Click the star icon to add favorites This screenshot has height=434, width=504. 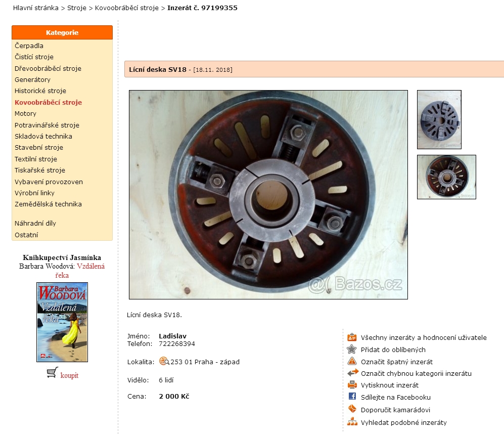click(x=352, y=349)
